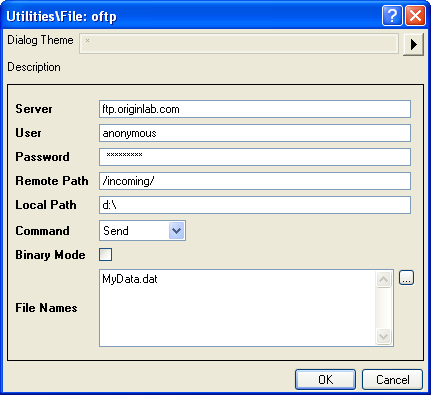
Task: Click the Description label
Action: [34, 67]
